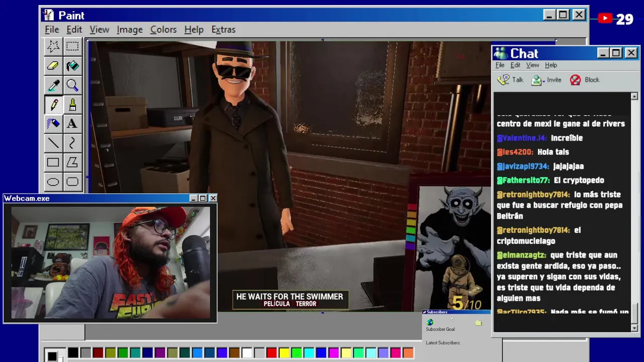Pick the bright red palette swatch
Image resolution: width=644 pixels, height=362 pixels.
[272, 353]
